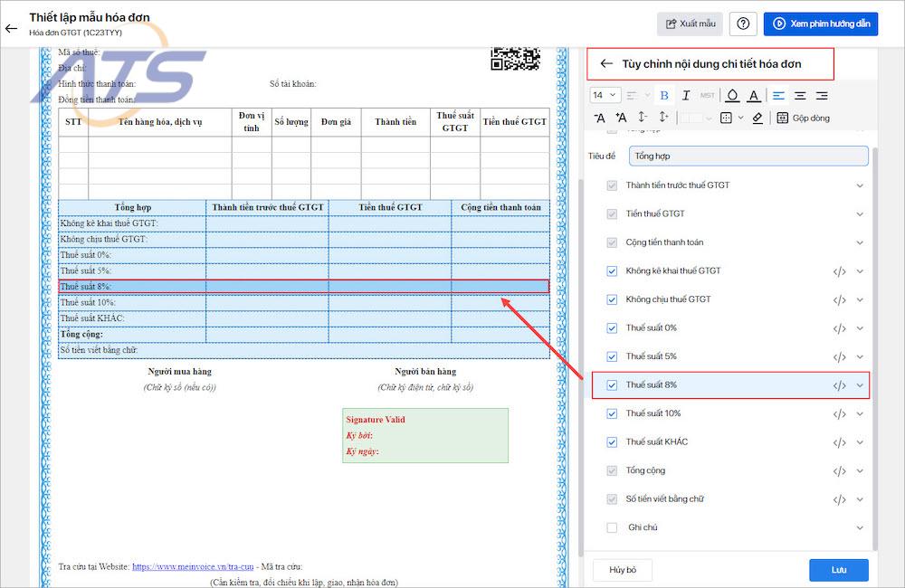This screenshot has width=905, height=588.
Task: Use the eraser clear-format icon
Action: (x=757, y=118)
